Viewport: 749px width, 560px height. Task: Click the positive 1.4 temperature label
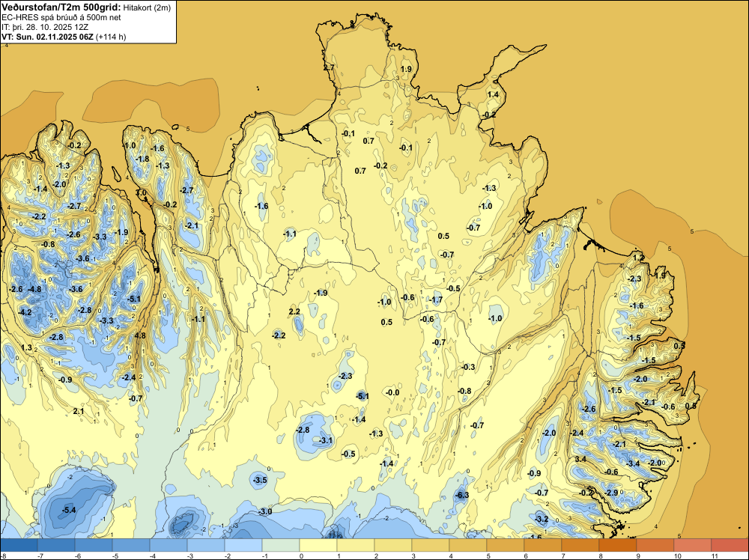tap(493, 94)
